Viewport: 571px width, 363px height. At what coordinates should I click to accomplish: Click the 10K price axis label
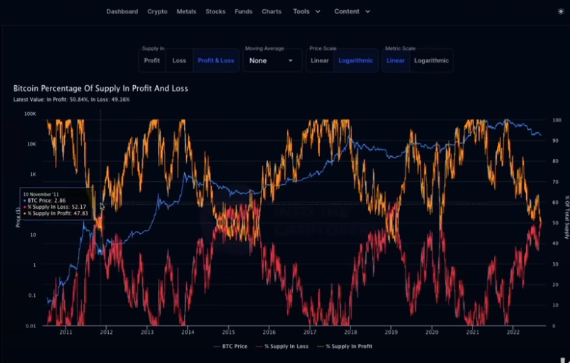tap(32, 144)
